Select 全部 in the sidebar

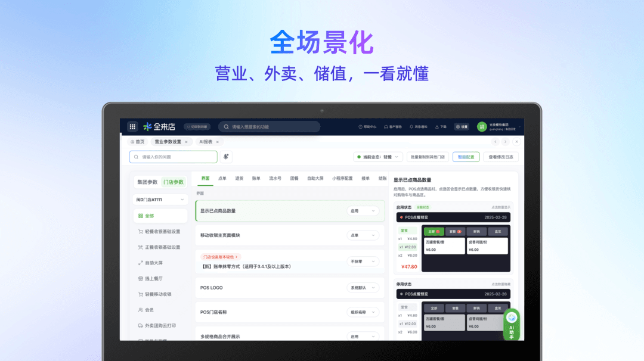point(160,216)
